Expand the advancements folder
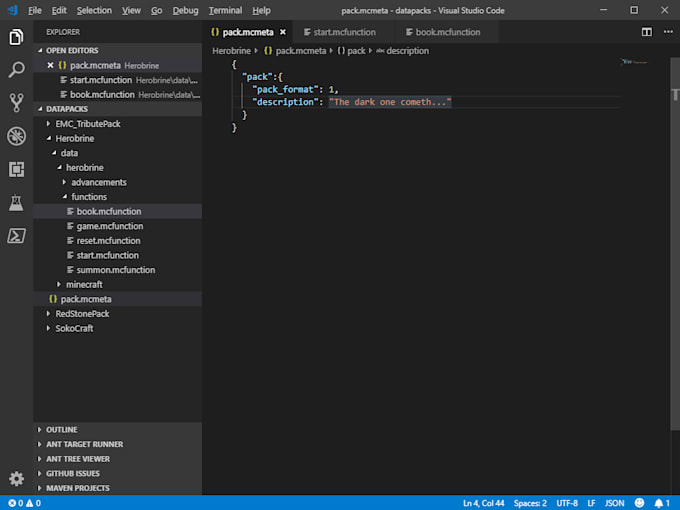The height and width of the screenshot is (510, 680). click(x=98, y=182)
